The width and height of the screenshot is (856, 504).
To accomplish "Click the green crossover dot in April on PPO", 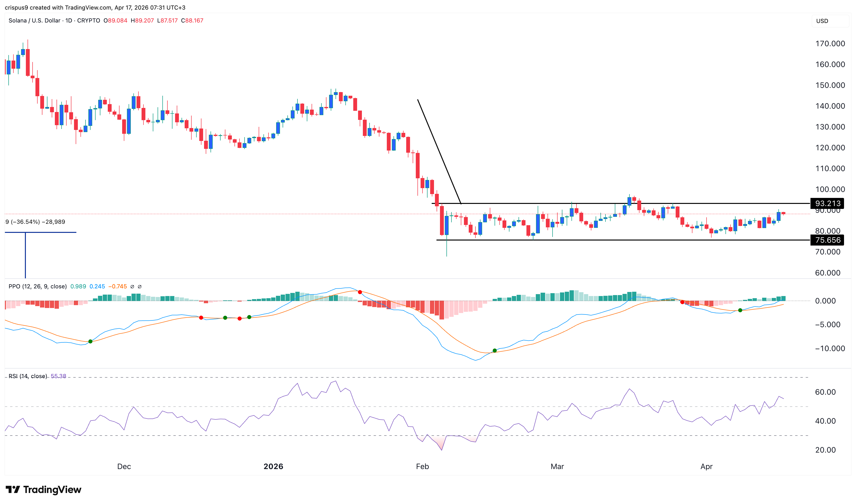I will pos(740,310).
